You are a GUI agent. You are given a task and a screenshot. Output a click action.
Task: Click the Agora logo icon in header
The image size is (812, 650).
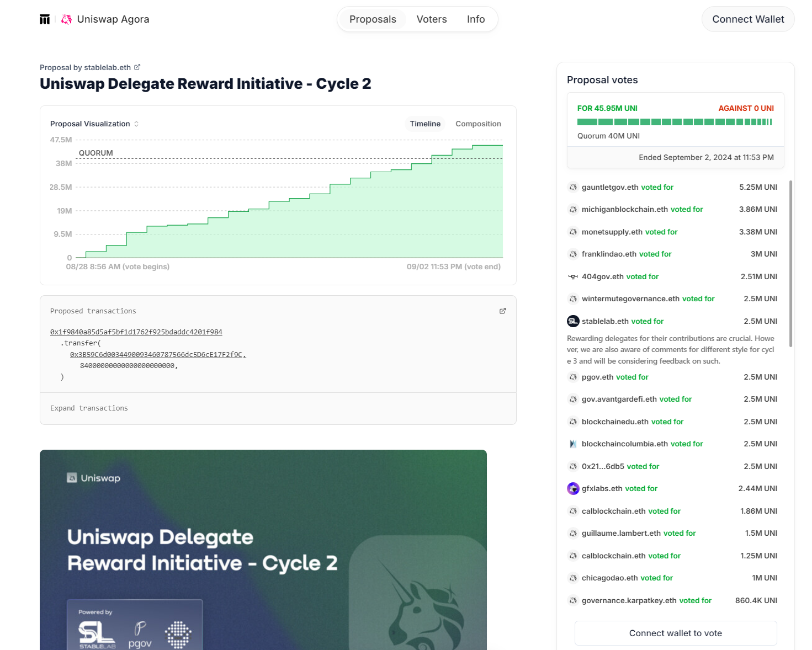tap(45, 19)
